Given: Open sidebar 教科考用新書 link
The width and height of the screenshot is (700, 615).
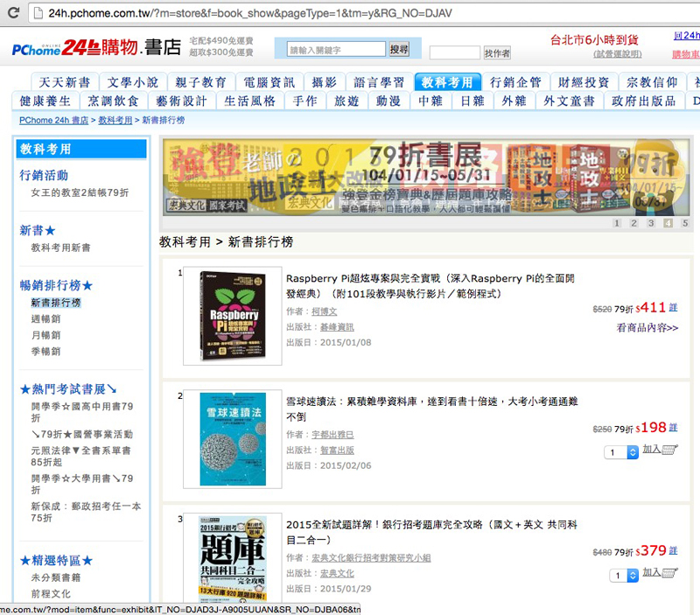Looking at the screenshot, I should tap(60, 248).
